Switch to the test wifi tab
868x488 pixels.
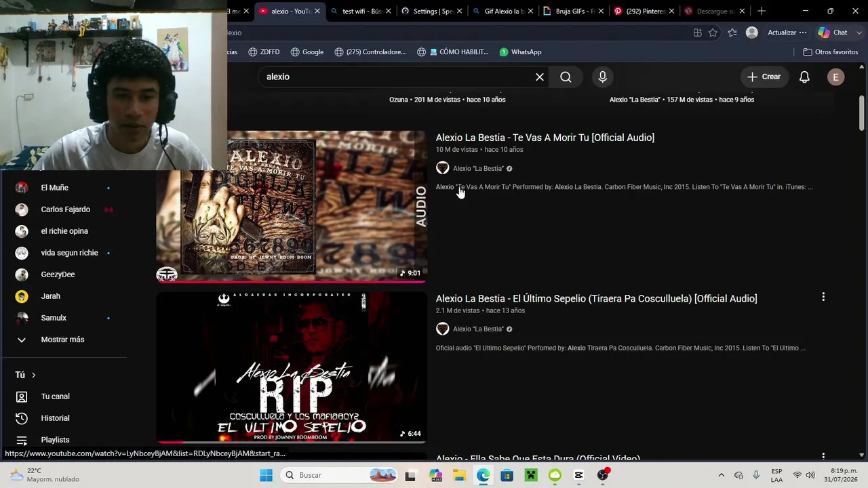coord(360,11)
